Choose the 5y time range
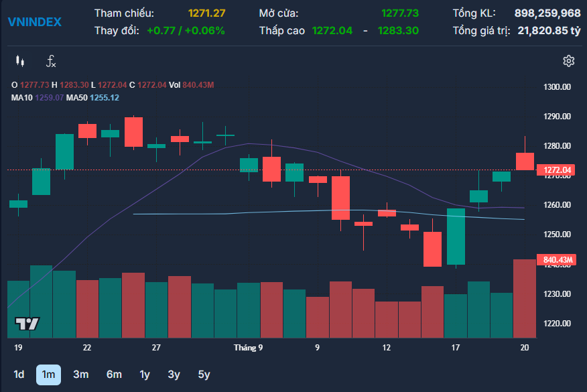 (204, 375)
